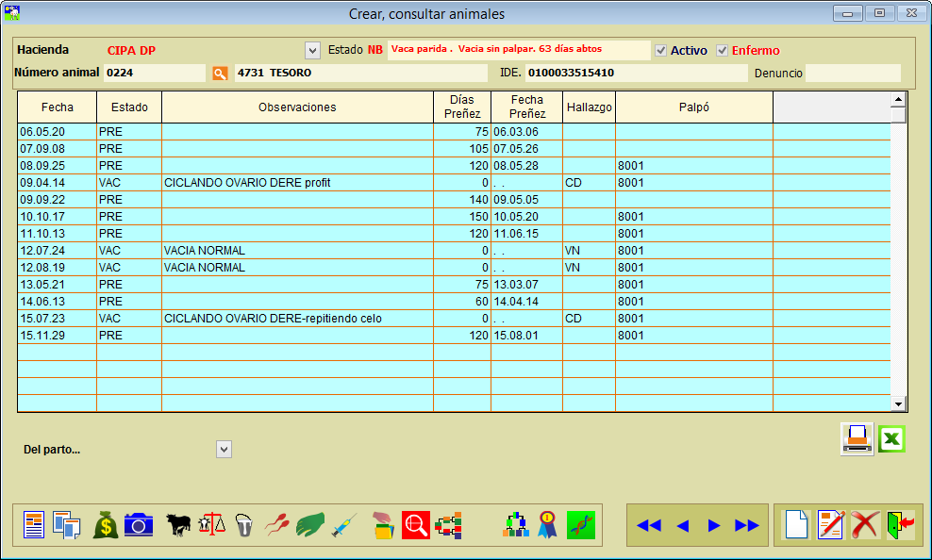
Task: Click the table's scroll down arrow
Action: (x=899, y=404)
